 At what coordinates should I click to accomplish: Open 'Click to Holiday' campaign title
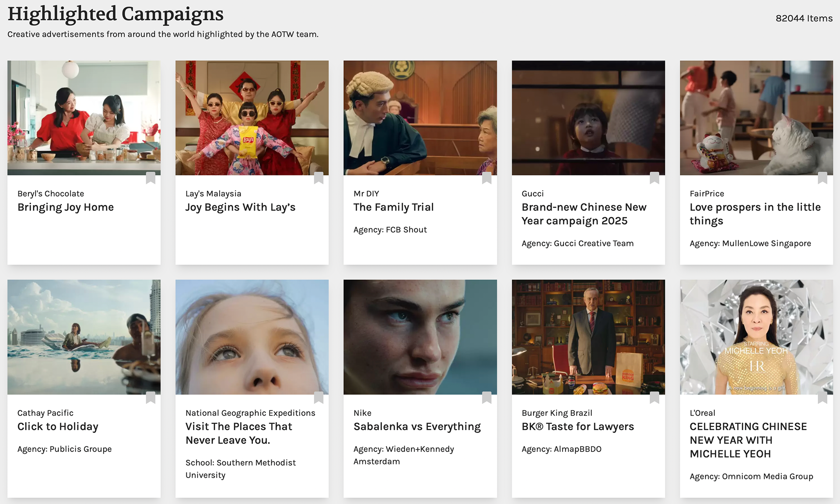[x=58, y=427]
